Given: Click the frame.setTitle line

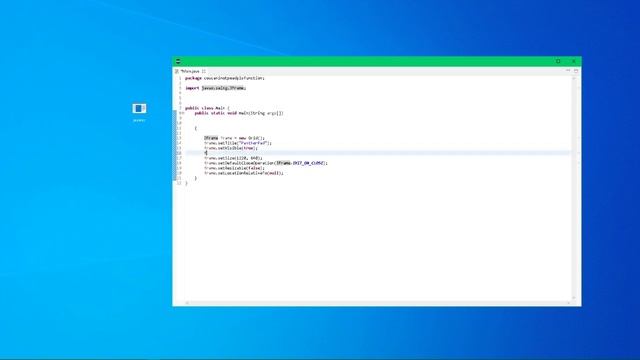Looking at the screenshot, I should [238, 143].
